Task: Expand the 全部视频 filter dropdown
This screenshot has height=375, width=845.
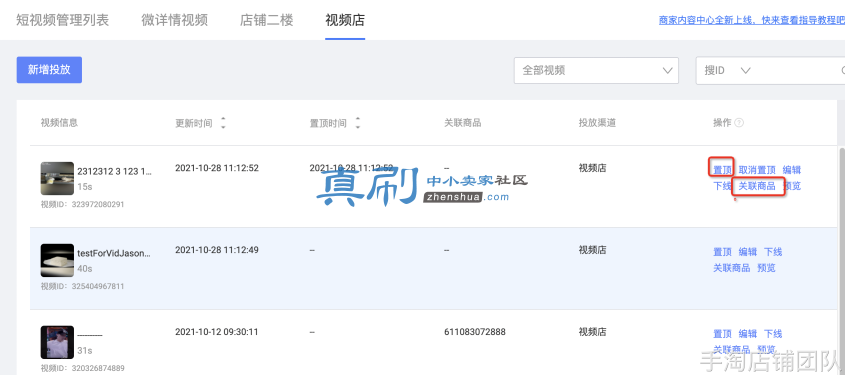Action: (x=596, y=71)
